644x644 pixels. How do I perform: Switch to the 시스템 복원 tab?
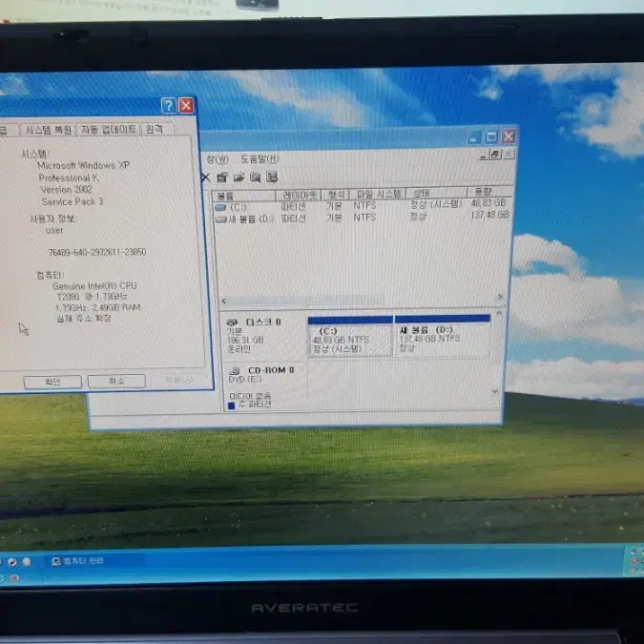pyautogui.click(x=49, y=130)
